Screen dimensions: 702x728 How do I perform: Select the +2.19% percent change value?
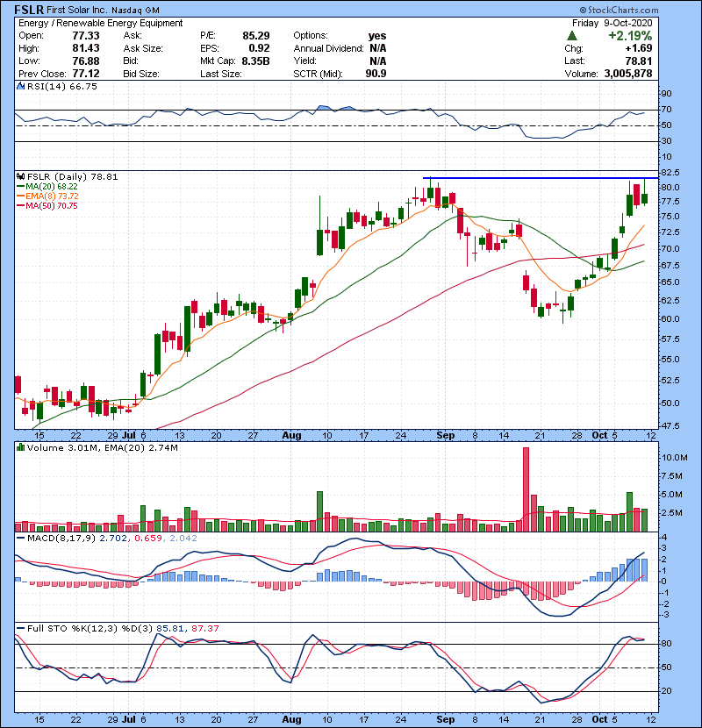630,36
